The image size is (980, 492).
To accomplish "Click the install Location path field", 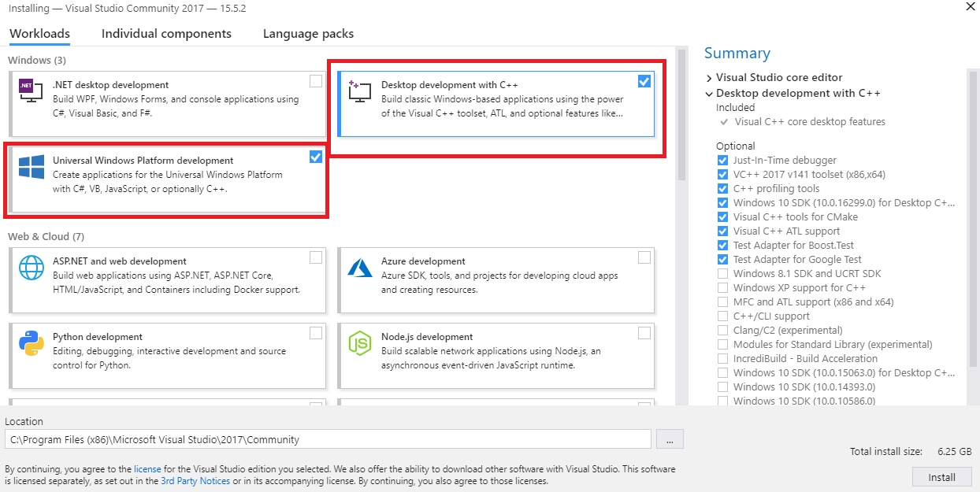I will coord(328,439).
